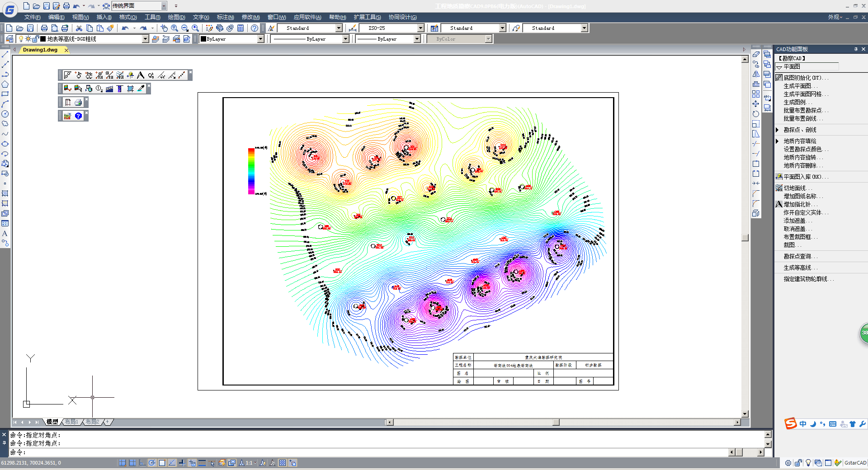Select the Polygon tool in left toolbar
The width and height of the screenshot is (868, 470).
pyautogui.click(x=5, y=85)
